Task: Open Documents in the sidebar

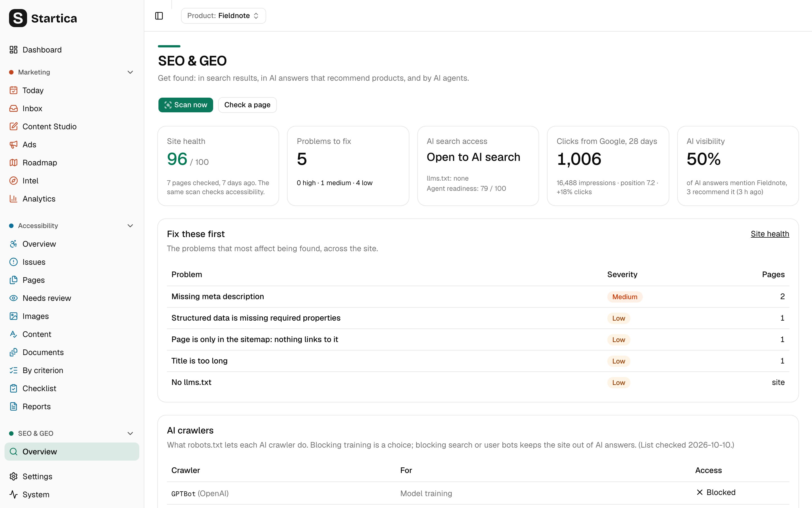Action: pos(72,352)
